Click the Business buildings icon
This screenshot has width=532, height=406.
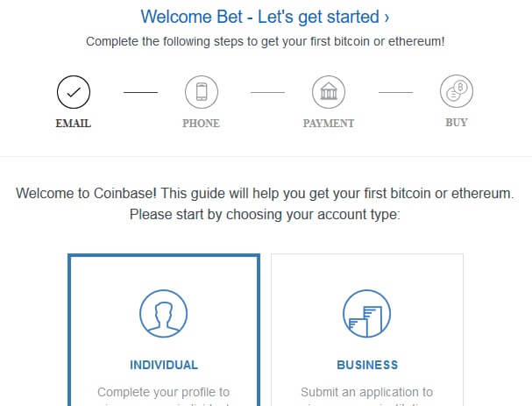coord(366,313)
